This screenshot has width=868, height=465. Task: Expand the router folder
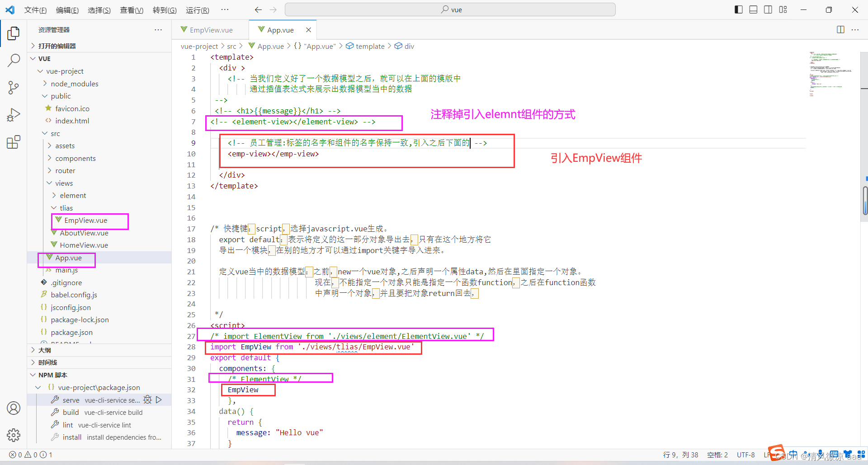99,170
